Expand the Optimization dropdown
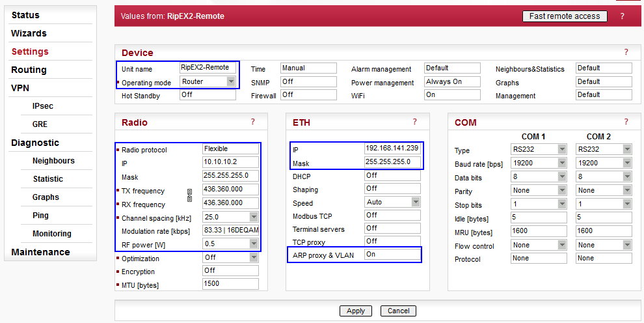The image size is (644, 323). tap(254, 257)
